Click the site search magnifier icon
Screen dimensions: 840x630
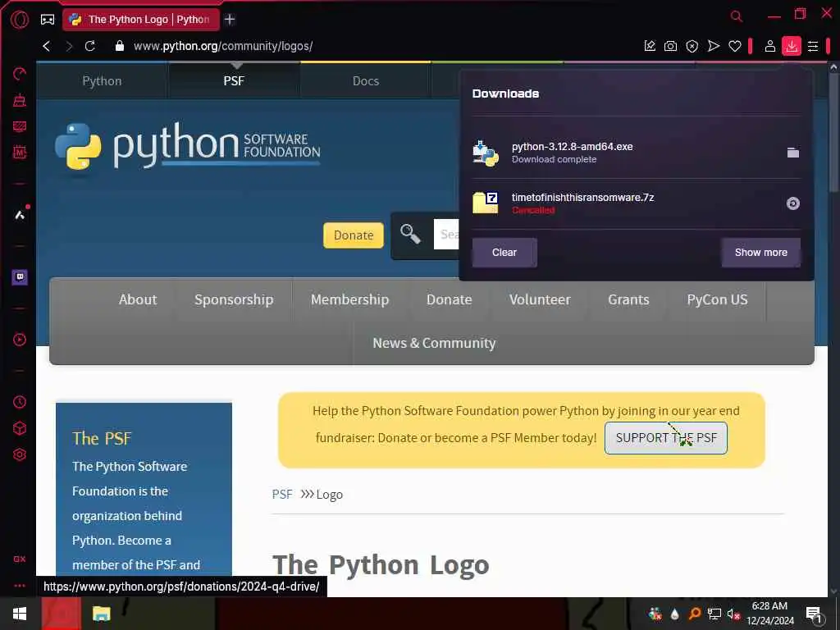click(410, 234)
